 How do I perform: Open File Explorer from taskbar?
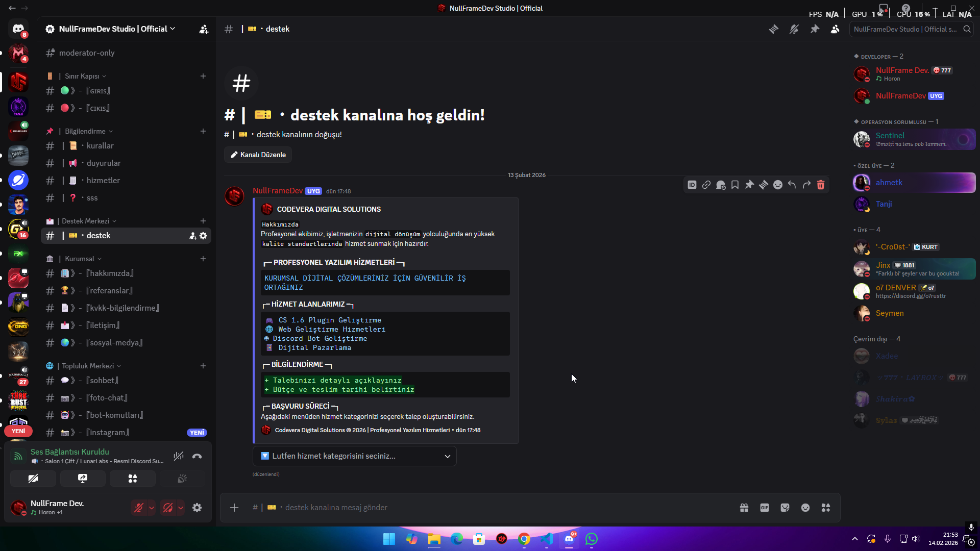pos(434,539)
